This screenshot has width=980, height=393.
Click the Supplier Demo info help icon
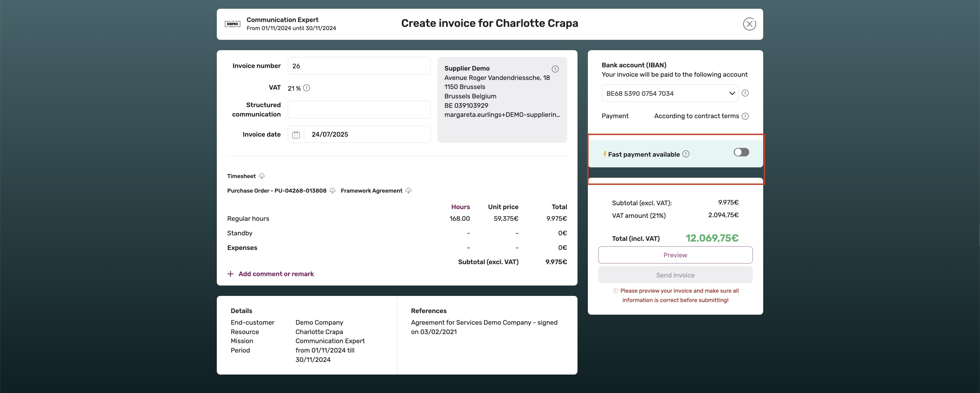point(555,69)
